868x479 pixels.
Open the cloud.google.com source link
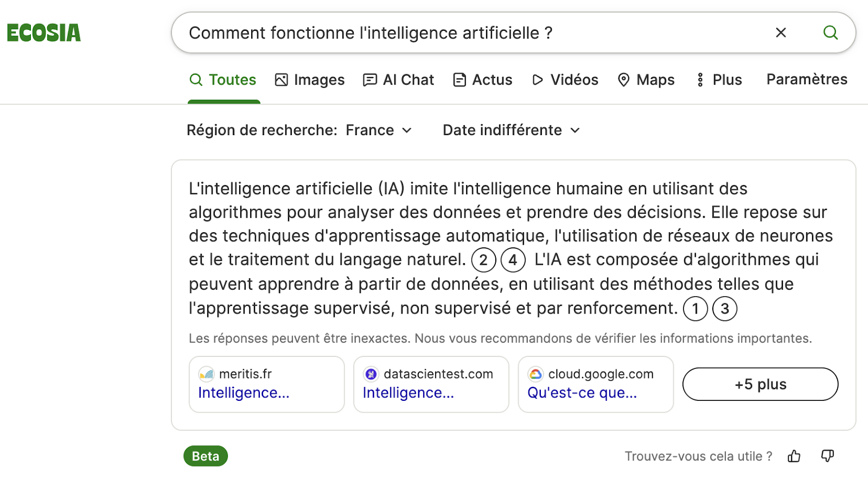coord(596,384)
